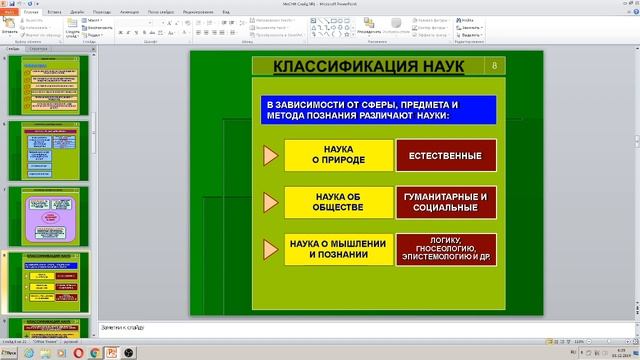
Task: Select the ЕСТЕСТВЕННЫЕ red box on slide
Action: (446, 156)
